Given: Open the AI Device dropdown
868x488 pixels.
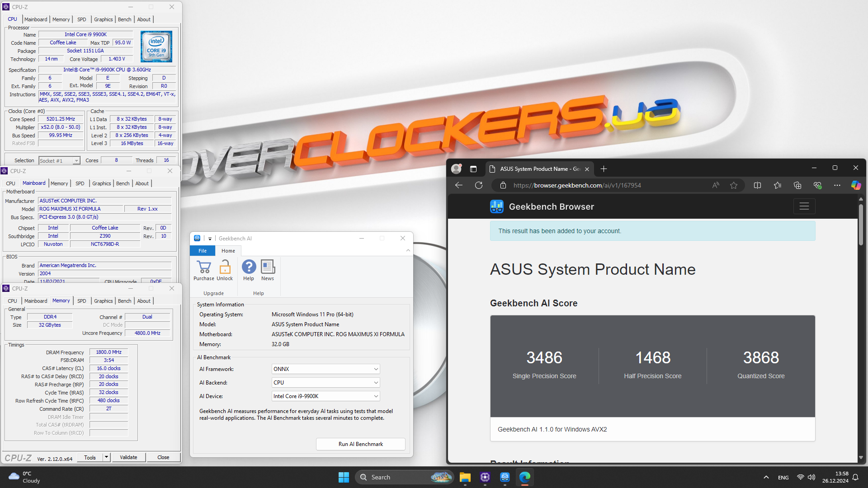Looking at the screenshot, I should pos(325,396).
